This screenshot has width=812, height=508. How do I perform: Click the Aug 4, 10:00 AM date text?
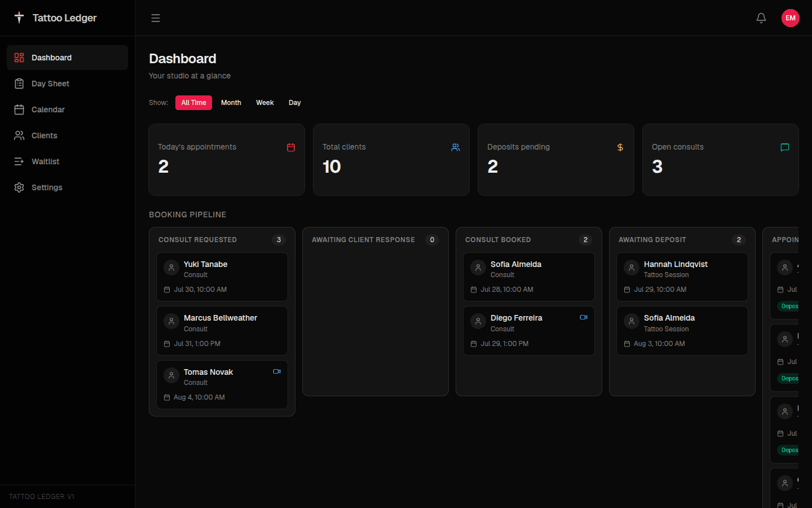(x=199, y=397)
